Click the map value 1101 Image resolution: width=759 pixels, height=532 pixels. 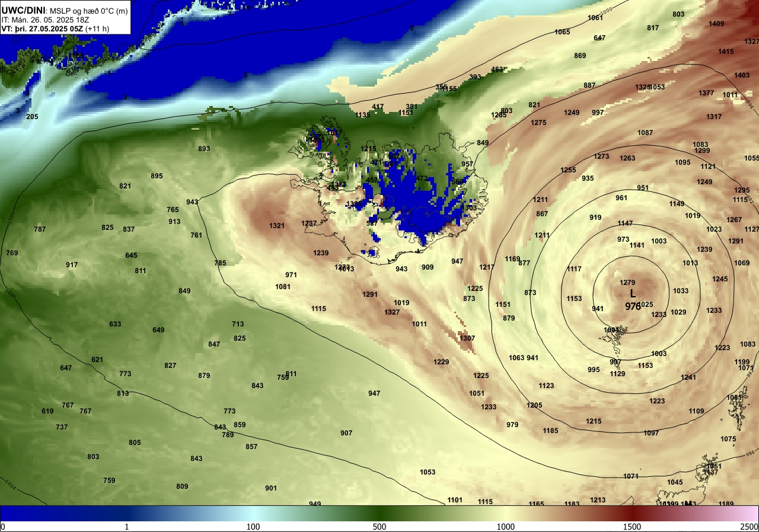455,500
